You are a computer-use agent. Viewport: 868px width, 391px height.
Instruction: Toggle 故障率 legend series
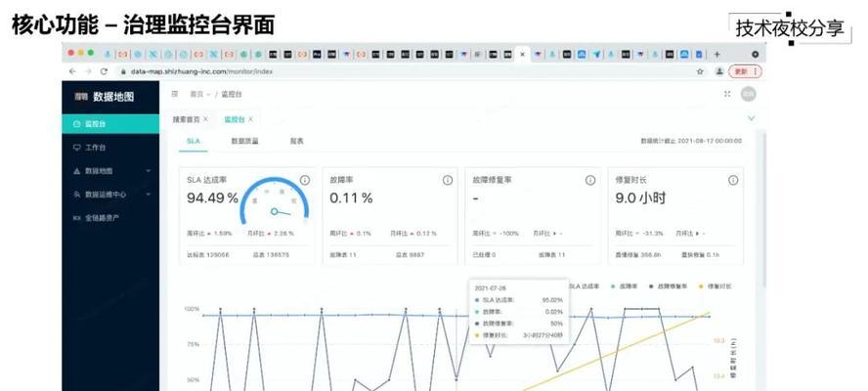pos(625,286)
